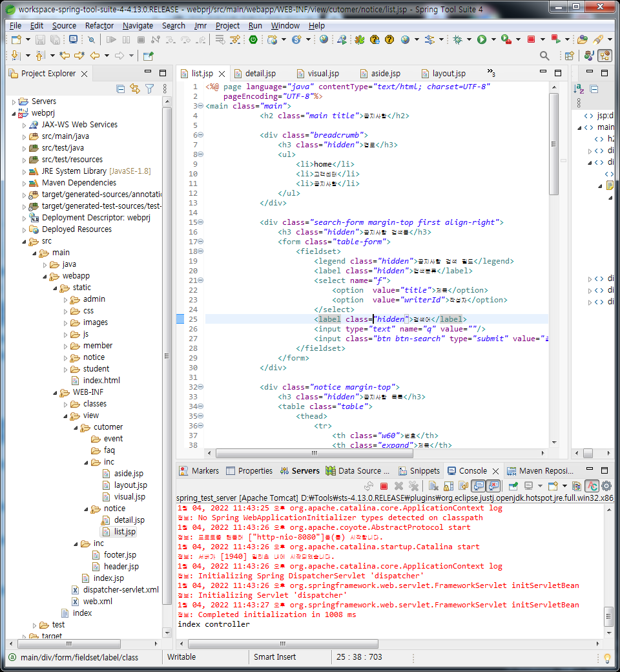Screen dimensions: 620x672
Task: Click the Search magnifier icon in toolbar
Action: [544, 56]
